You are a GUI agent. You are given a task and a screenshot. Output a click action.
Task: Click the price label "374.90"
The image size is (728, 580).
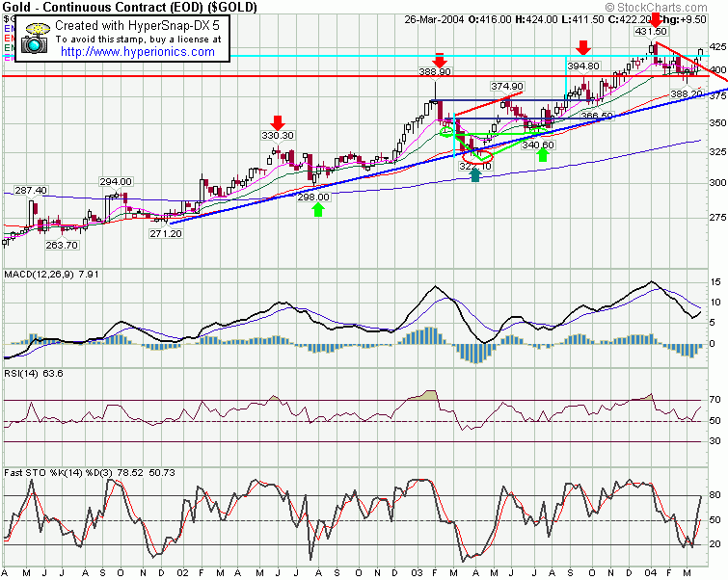tap(507, 87)
